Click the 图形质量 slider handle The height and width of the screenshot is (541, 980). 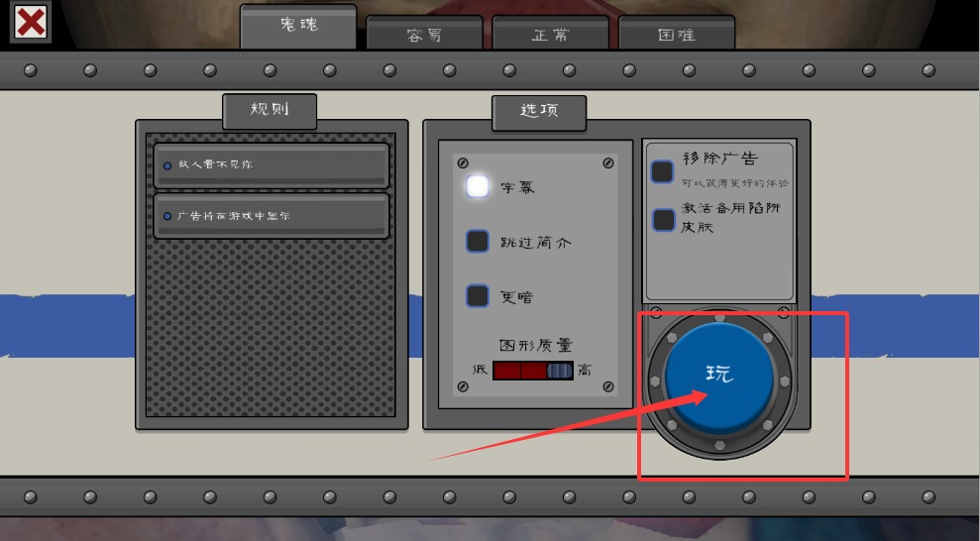tap(560, 371)
